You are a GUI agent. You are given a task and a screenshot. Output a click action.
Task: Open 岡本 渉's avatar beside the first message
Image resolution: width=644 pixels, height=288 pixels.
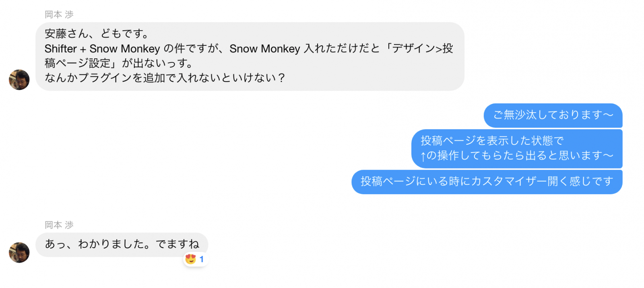click(19, 80)
